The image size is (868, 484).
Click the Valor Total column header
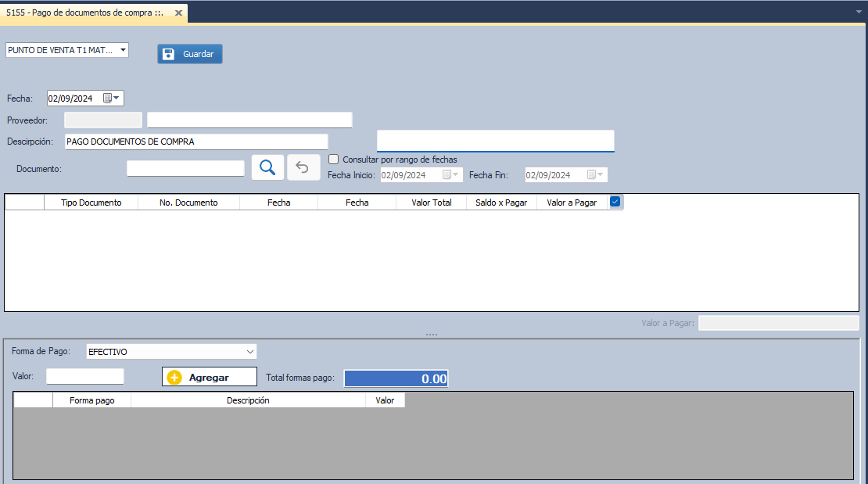(x=432, y=203)
